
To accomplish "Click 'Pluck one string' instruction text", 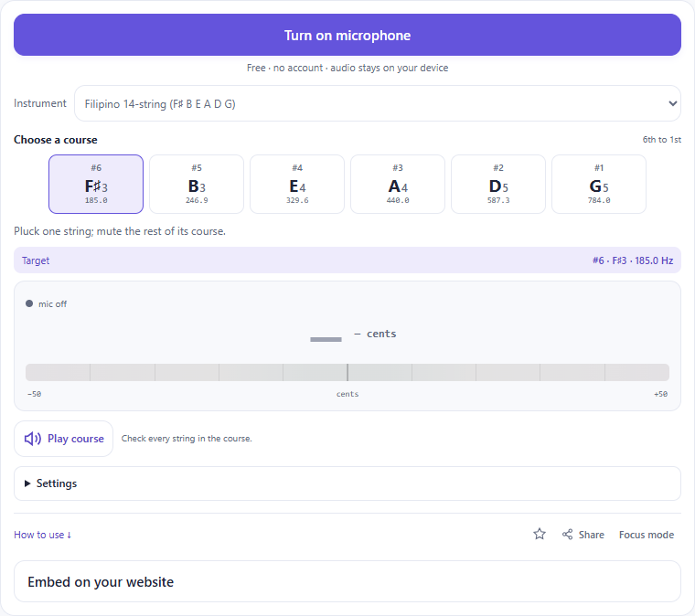I will click(120, 231).
